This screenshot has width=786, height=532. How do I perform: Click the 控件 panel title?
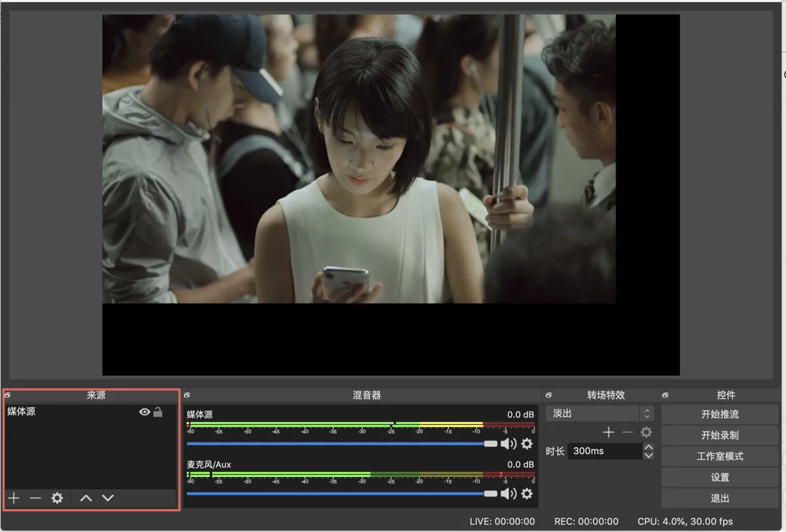[726, 395]
